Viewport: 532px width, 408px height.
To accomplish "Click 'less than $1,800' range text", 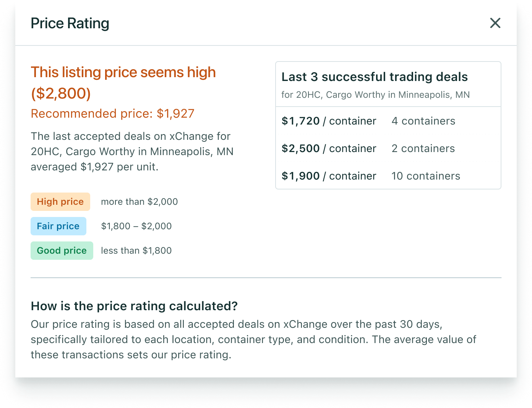I will (x=136, y=251).
